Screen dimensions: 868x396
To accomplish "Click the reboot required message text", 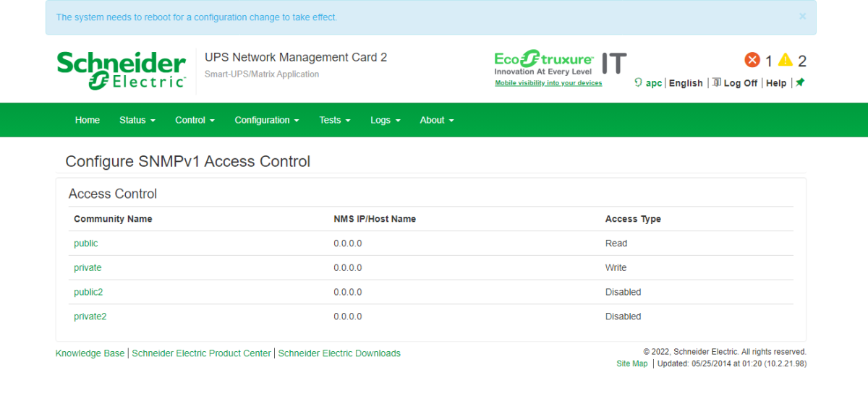I will click(x=197, y=17).
